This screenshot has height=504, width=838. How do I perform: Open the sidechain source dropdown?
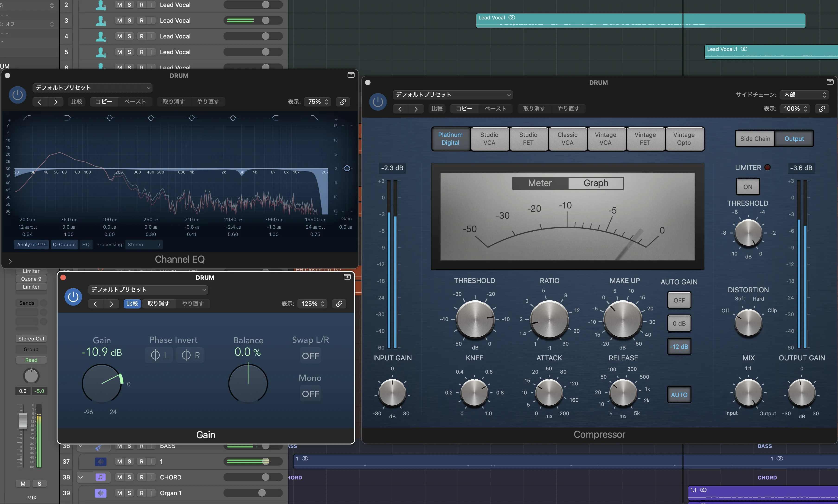click(x=804, y=95)
